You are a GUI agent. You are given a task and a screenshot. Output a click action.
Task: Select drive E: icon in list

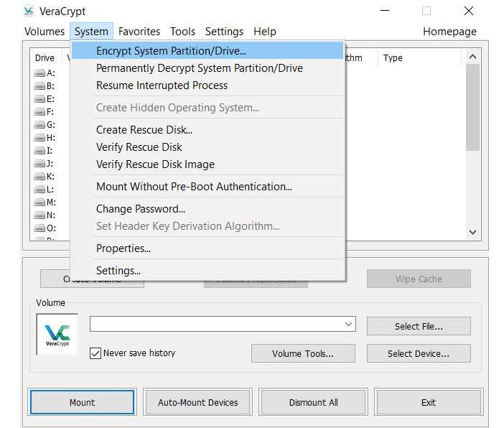tap(39, 98)
